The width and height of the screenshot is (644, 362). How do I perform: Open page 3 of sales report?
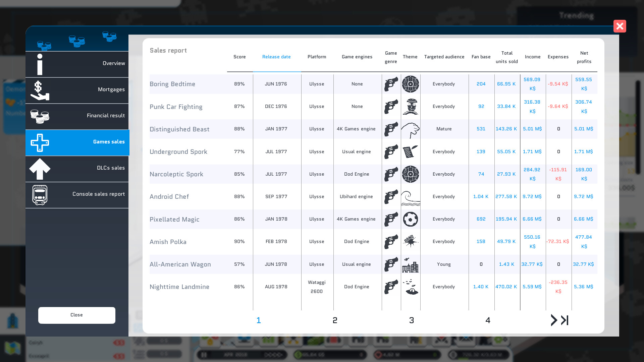[412, 320]
